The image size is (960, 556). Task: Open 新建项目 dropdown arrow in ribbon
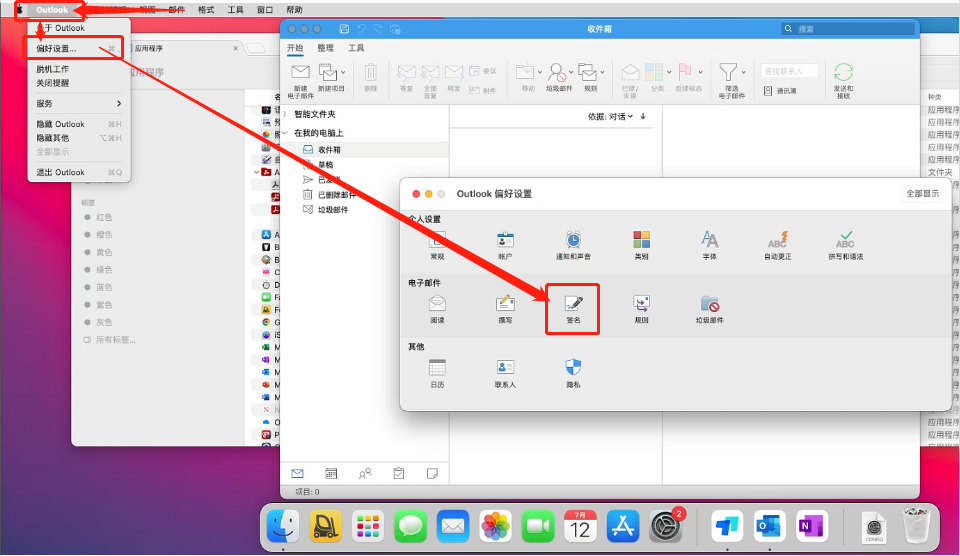point(343,72)
